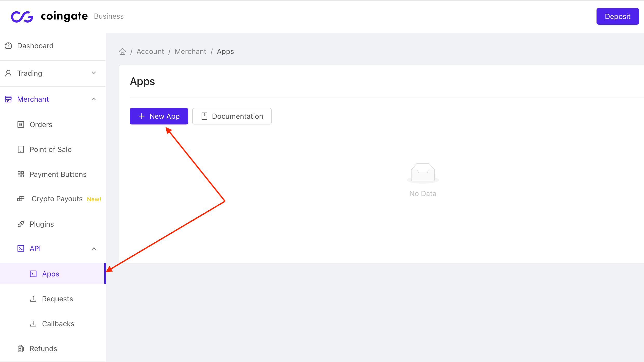644x362 pixels.
Task: Click the Merchant storefront icon
Action: (x=8, y=99)
